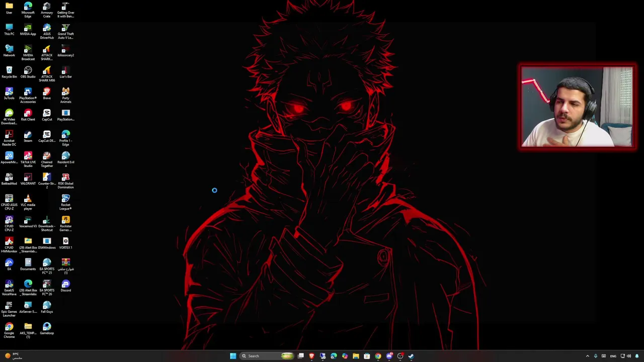Launch VLC media player shortcut
This screenshot has width=644, height=362.
point(28,202)
